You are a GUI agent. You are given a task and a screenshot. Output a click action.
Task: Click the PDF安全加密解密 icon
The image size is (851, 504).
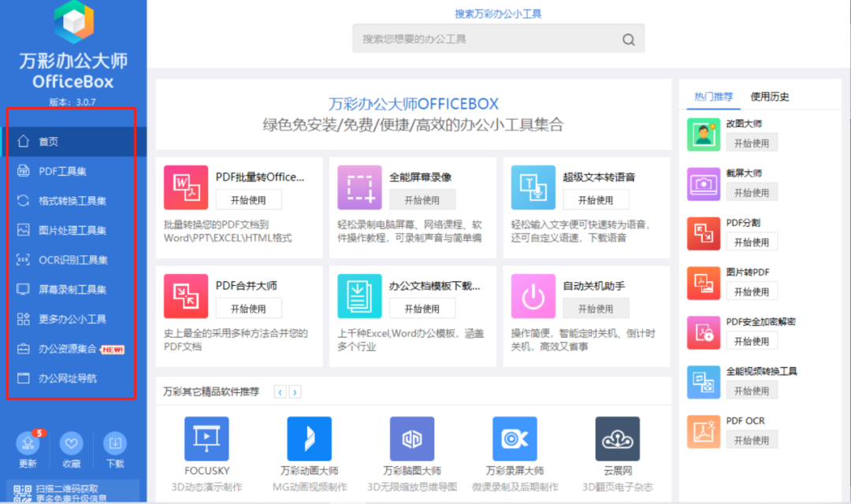click(704, 332)
